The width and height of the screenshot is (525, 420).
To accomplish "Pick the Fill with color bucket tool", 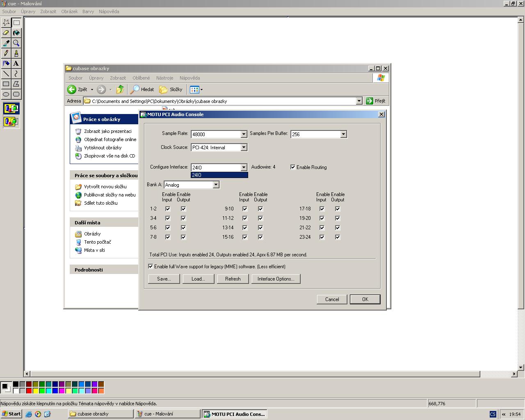I will [x=16, y=33].
